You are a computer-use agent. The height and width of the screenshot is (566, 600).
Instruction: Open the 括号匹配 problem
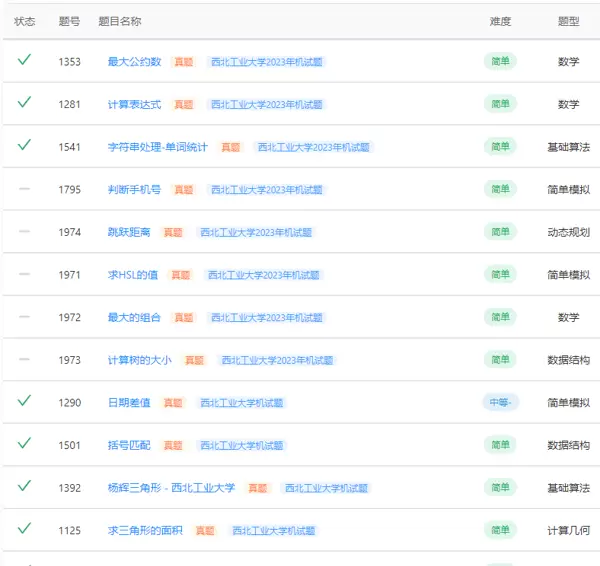129,445
